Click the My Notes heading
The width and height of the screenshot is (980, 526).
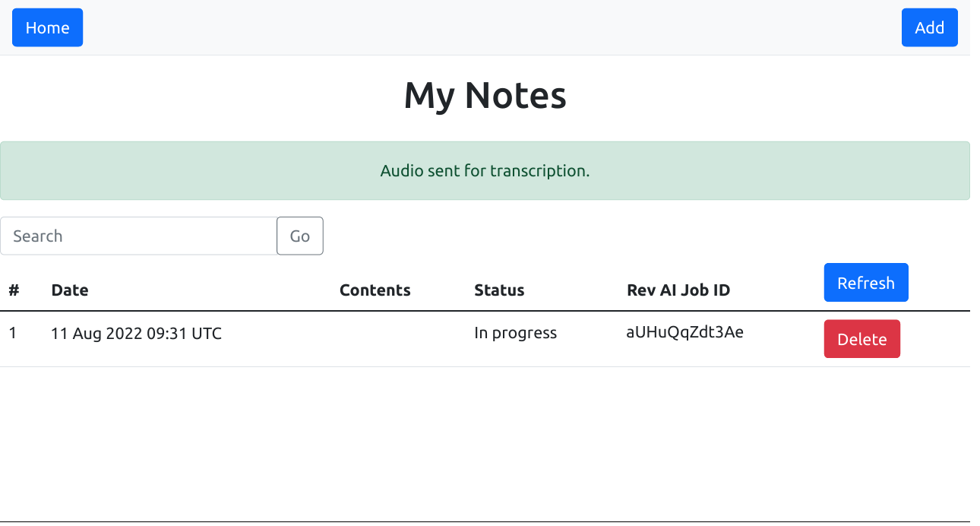485,96
